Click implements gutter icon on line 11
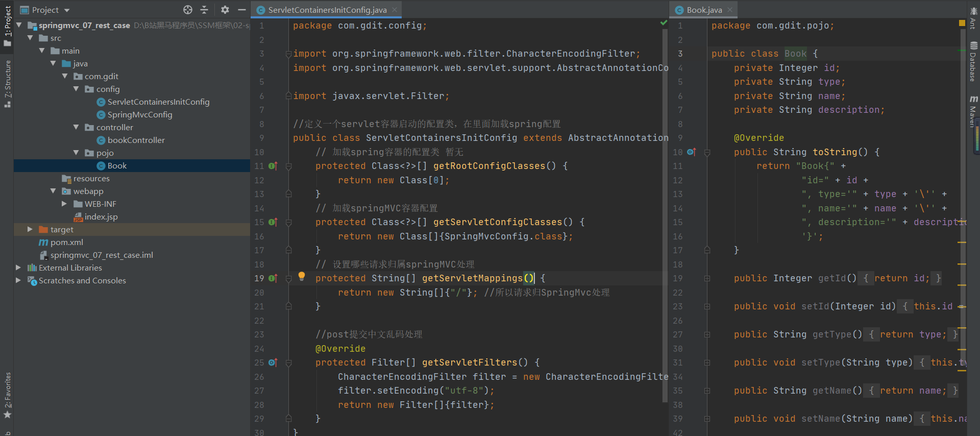 pos(273,166)
